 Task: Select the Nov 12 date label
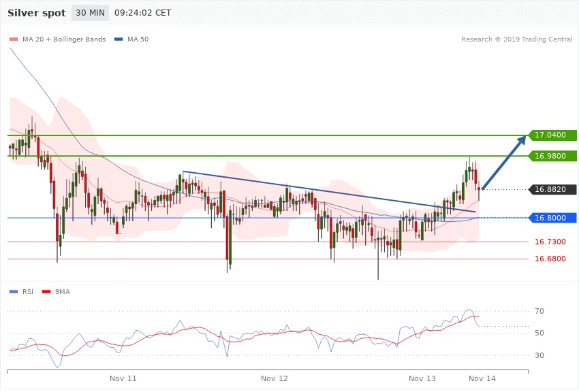pos(275,378)
